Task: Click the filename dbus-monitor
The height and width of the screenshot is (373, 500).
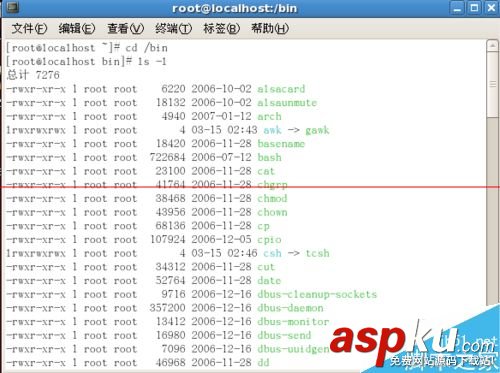Action: 293,322
